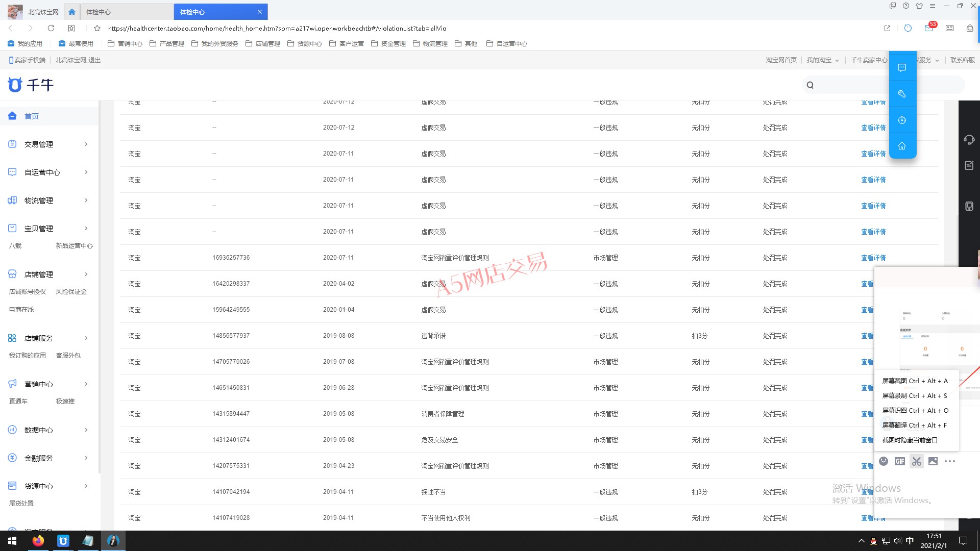The image size is (980, 551).
Task: Click violation number 14856577937
Action: point(231,336)
